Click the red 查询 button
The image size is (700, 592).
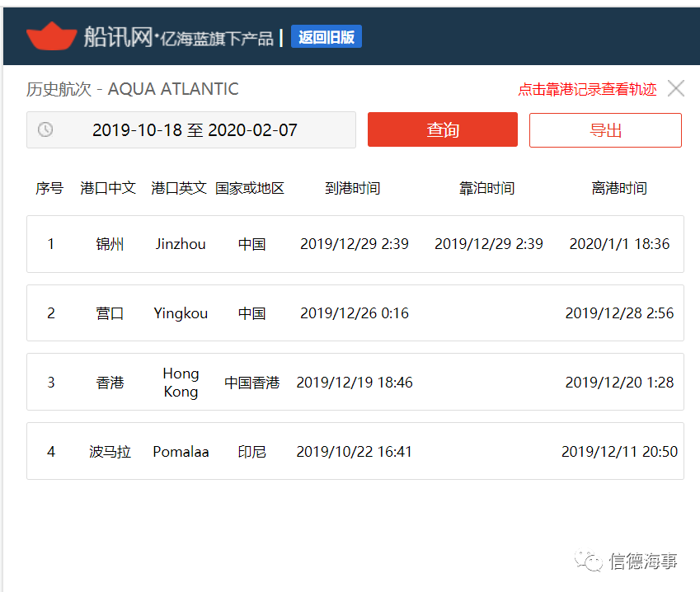(443, 129)
